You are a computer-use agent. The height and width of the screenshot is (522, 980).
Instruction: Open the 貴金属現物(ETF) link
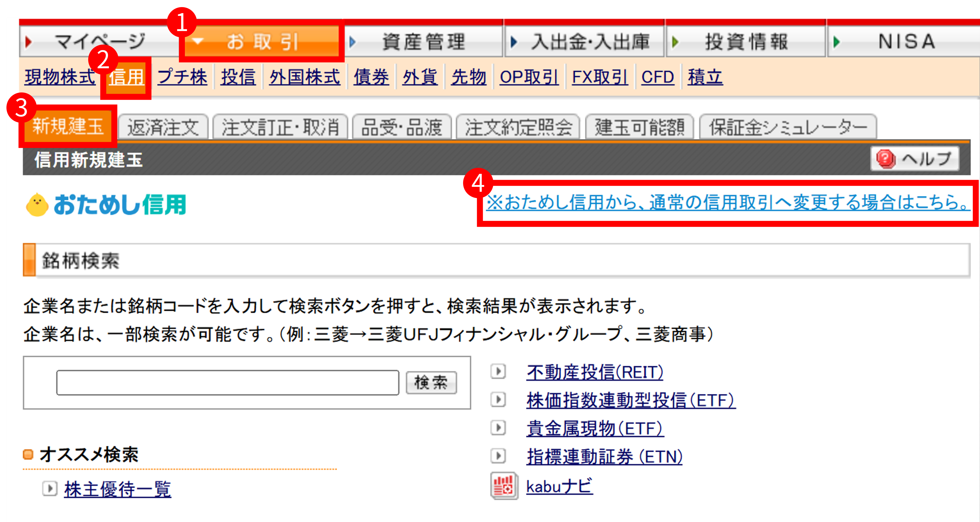click(595, 428)
